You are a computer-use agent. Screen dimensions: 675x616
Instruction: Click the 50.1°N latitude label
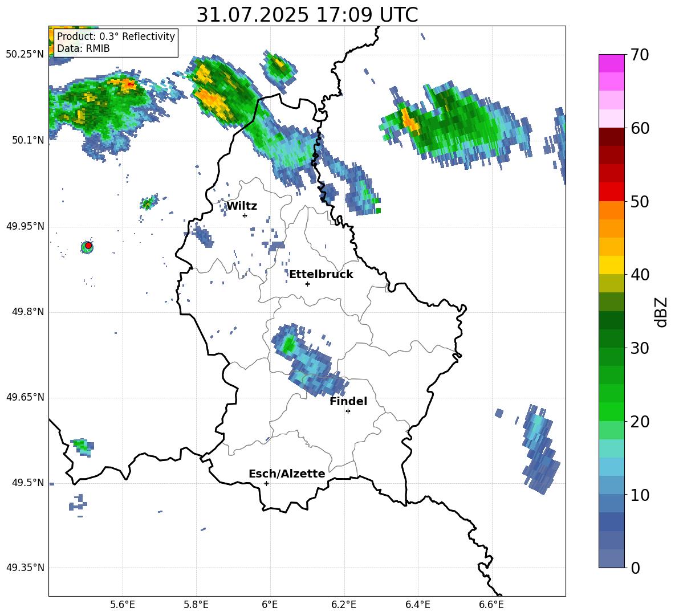[x=28, y=140]
